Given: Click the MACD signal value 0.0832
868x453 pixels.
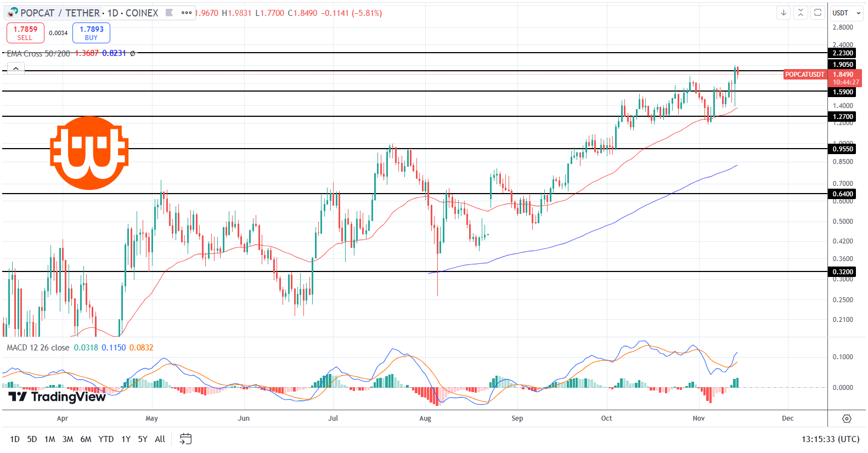Looking at the screenshot, I should click(x=142, y=348).
